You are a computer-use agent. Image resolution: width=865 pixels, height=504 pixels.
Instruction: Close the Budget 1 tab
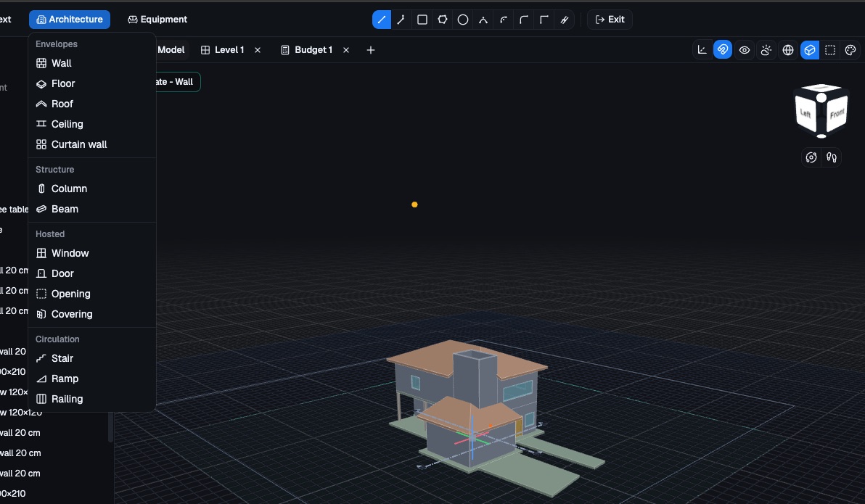tap(346, 50)
